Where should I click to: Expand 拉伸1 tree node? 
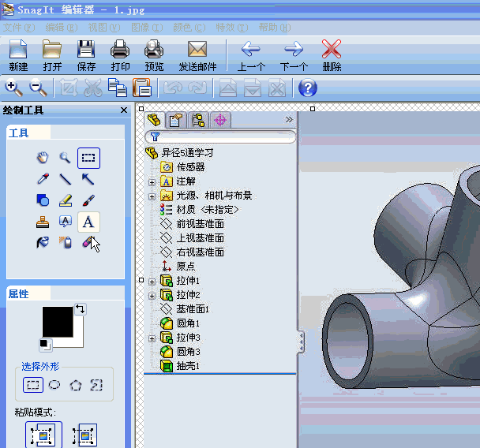152,282
